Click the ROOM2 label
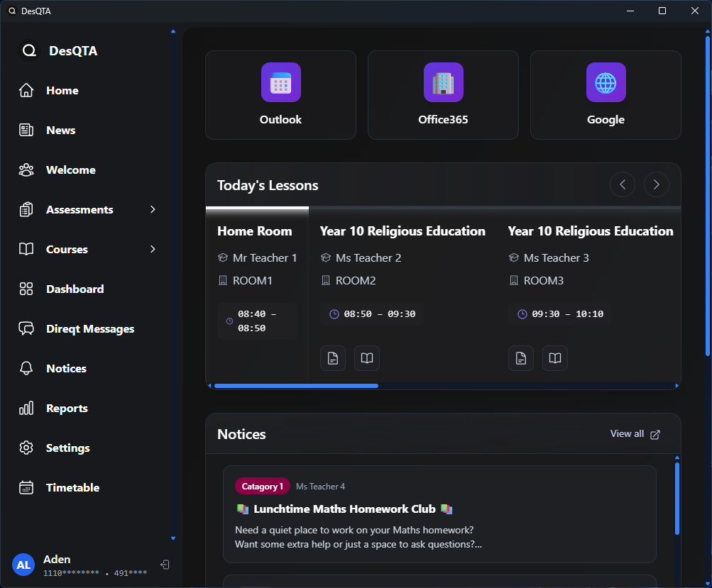The height and width of the screenshot is (588, 712). click(x=356, y=280)
